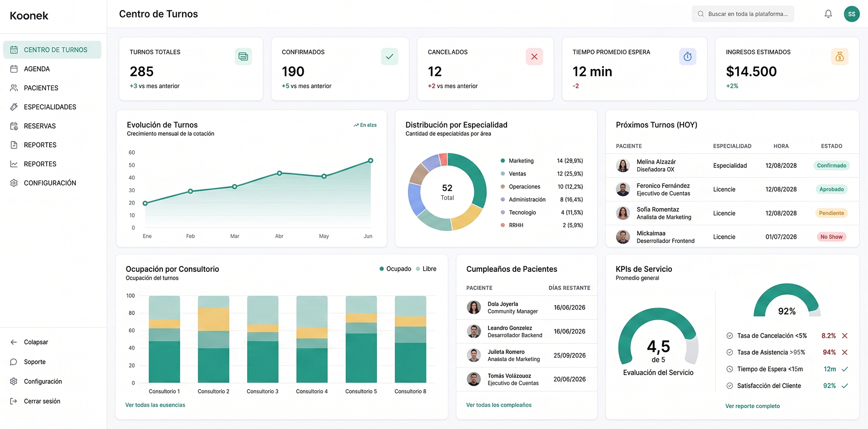The image size is (868, 429).
Task: Open the Ver reporte completo link
Action: point(752,406)
